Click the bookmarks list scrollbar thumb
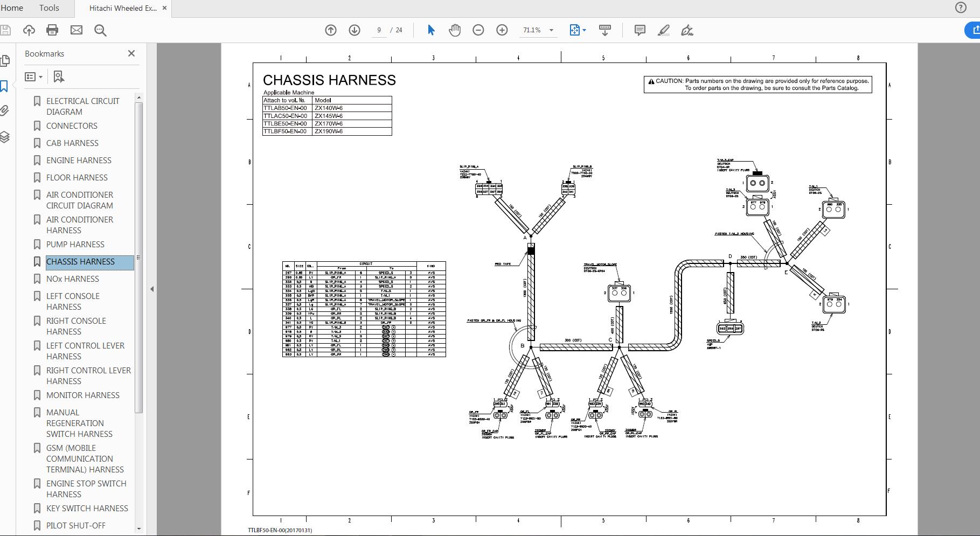Viewport: 980px width, 536px height. [x=138, y=257]
